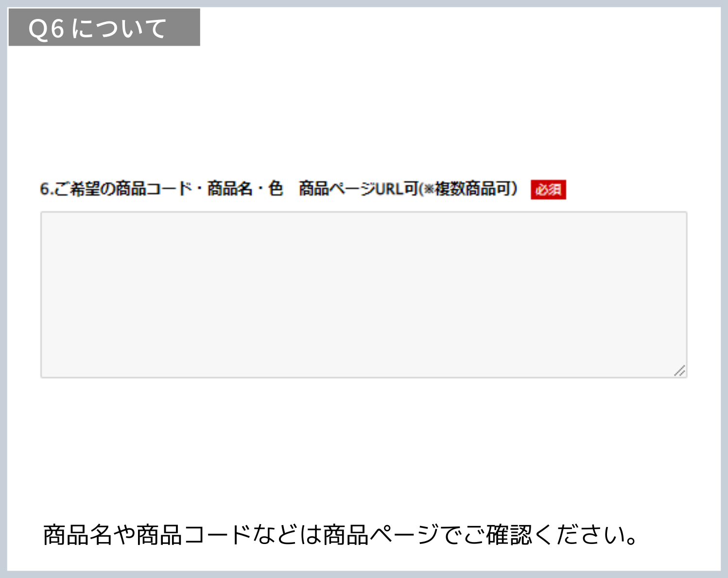
Task: Click the について text in the gray banner
Action: tap(120, 28)
